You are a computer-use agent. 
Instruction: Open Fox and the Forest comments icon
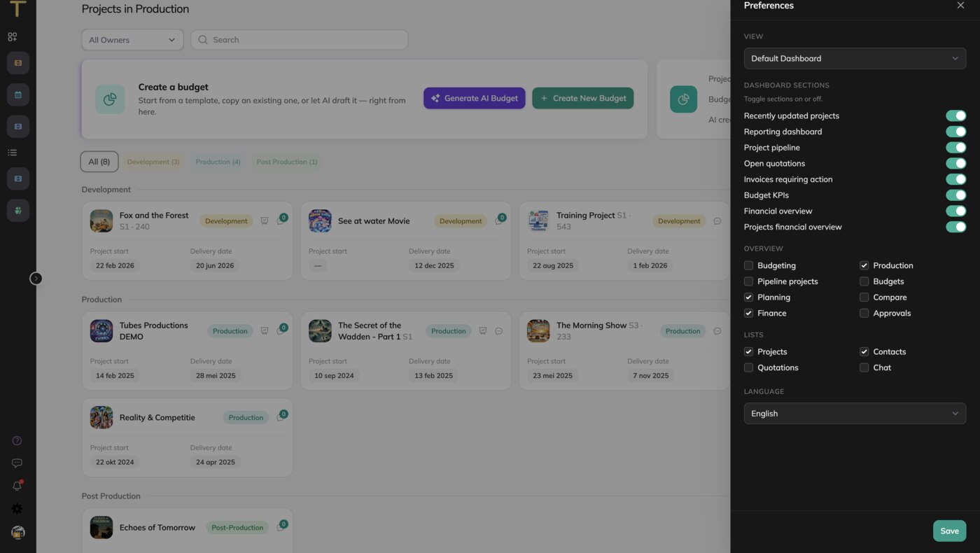(281, 220)
